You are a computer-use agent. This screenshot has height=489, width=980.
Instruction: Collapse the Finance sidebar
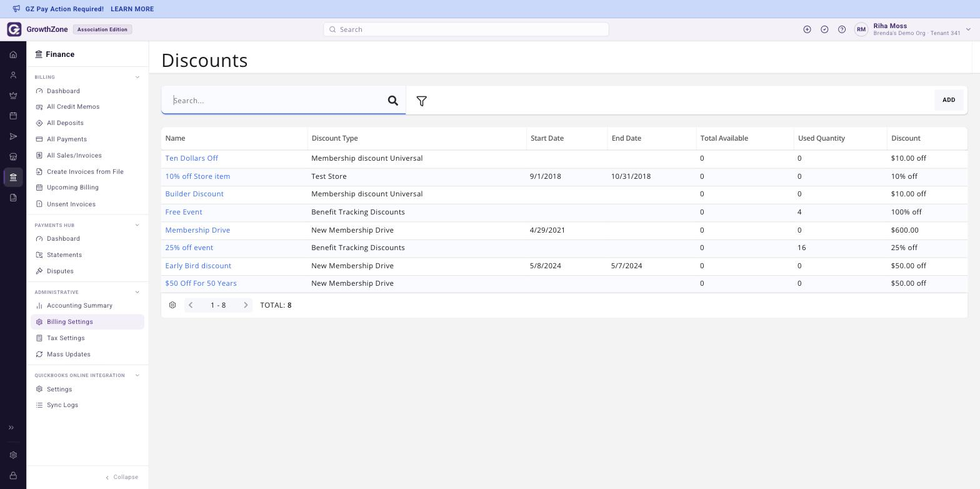(x=122, y=477)
